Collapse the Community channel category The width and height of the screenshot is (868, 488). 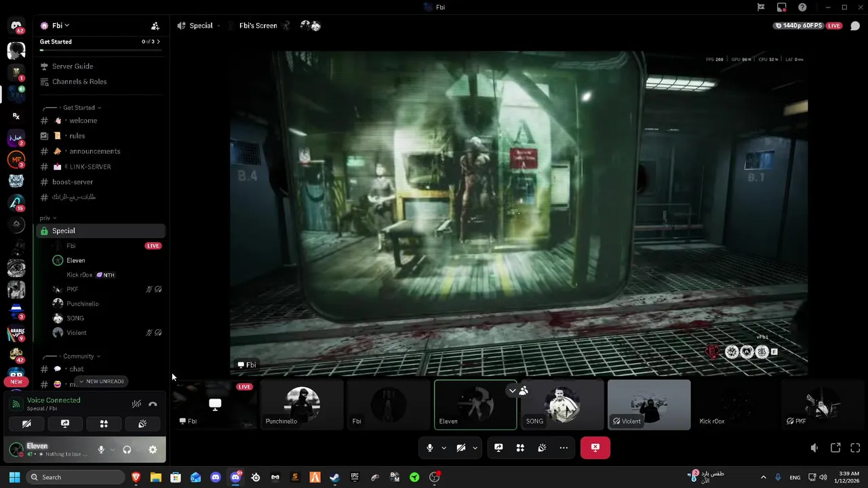click(81, 357)
